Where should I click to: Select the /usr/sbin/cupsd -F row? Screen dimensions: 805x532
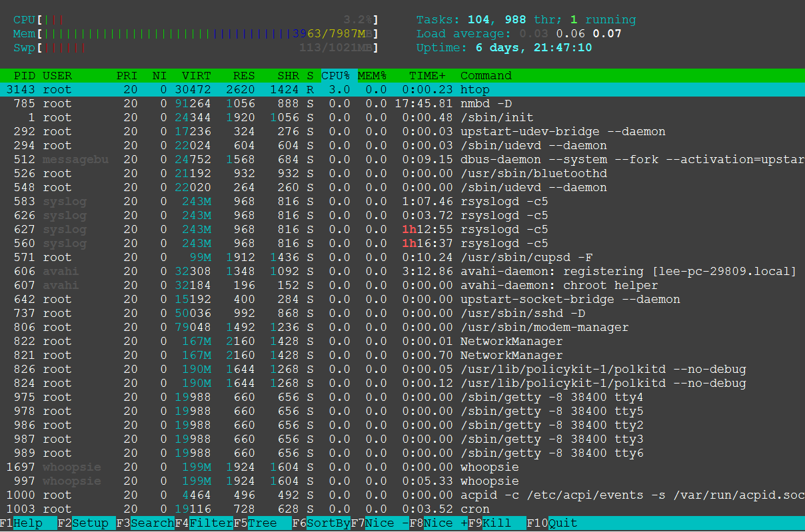pos(402,258)
